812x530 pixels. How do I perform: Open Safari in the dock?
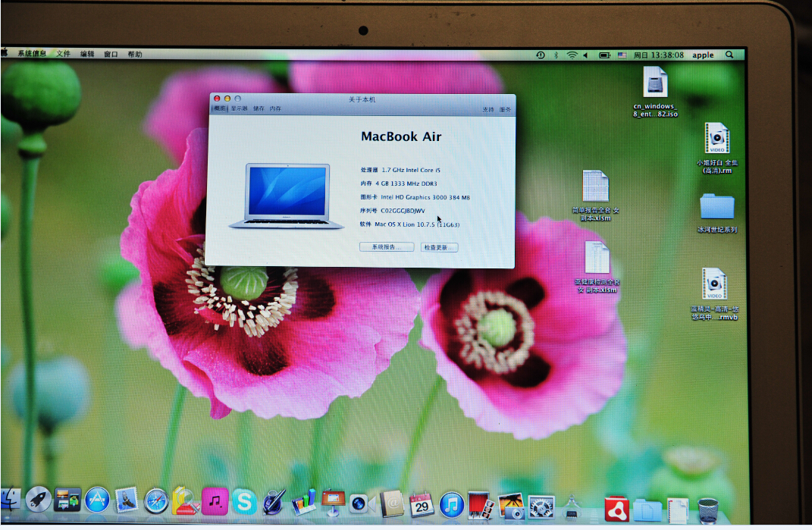coord(156,500)
